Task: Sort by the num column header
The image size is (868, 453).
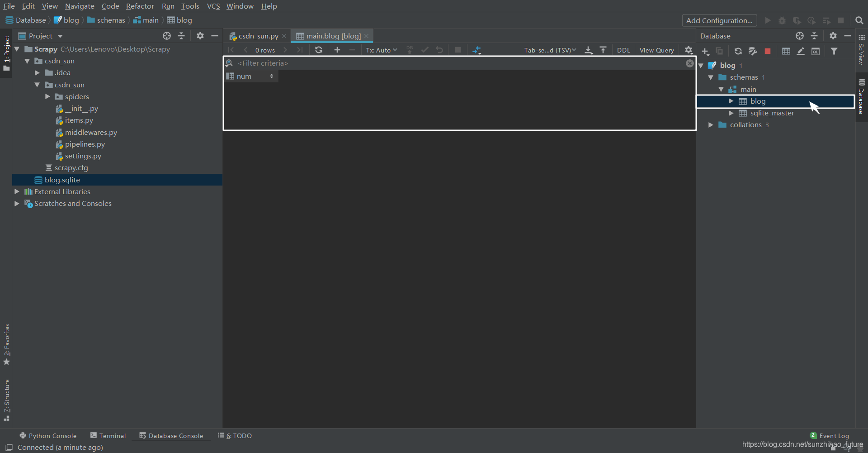Action: tap(251, 76)
